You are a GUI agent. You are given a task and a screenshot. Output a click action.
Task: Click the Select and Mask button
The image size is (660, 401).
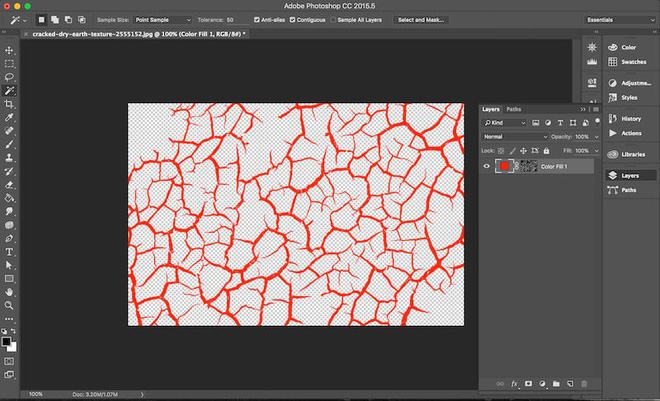click(421, 20)
